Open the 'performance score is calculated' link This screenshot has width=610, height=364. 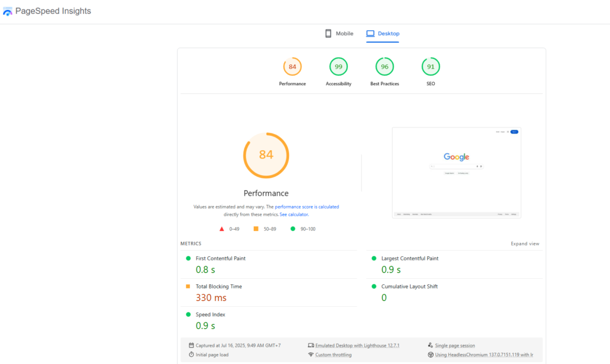coord(307,207)
